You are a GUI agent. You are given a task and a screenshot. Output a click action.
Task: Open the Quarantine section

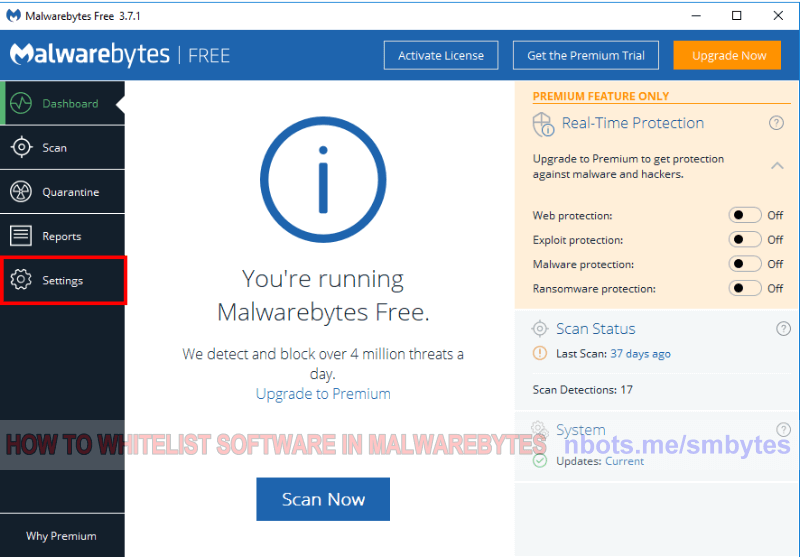coord(62,192)
